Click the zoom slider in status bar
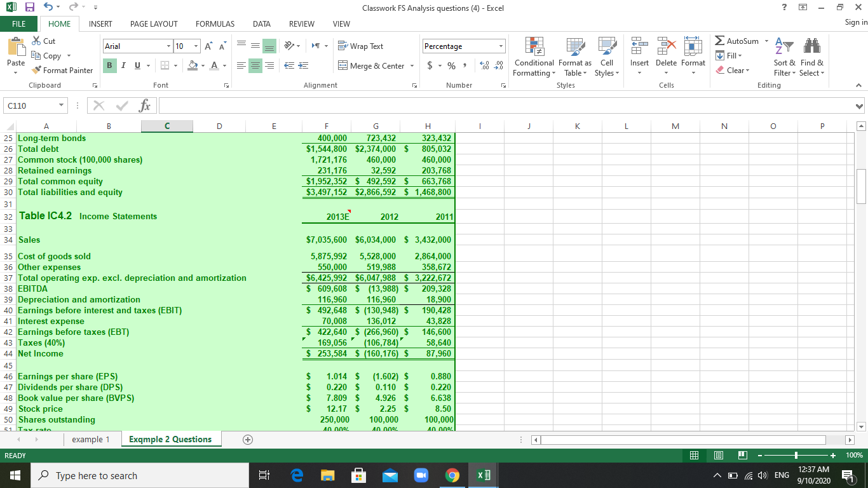 click(797, 456)
